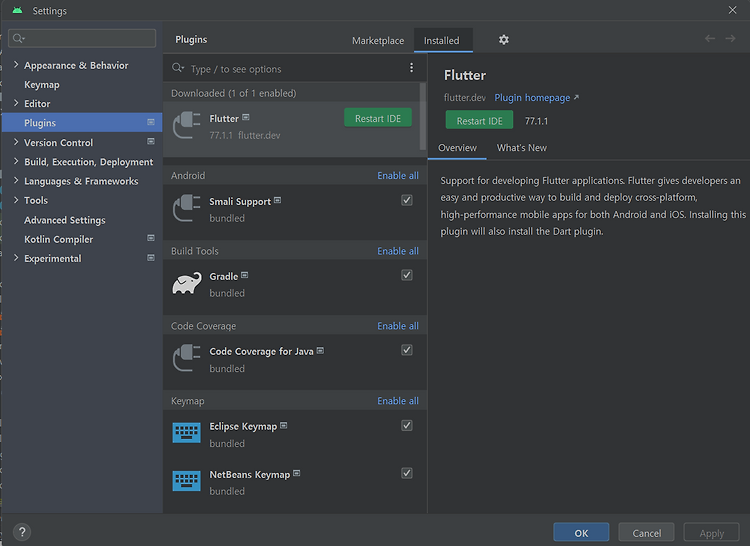Uncheck the Eclipse Keymap checkbox
The height and width of the screenshot is (546, 750).
click(407, 425)
